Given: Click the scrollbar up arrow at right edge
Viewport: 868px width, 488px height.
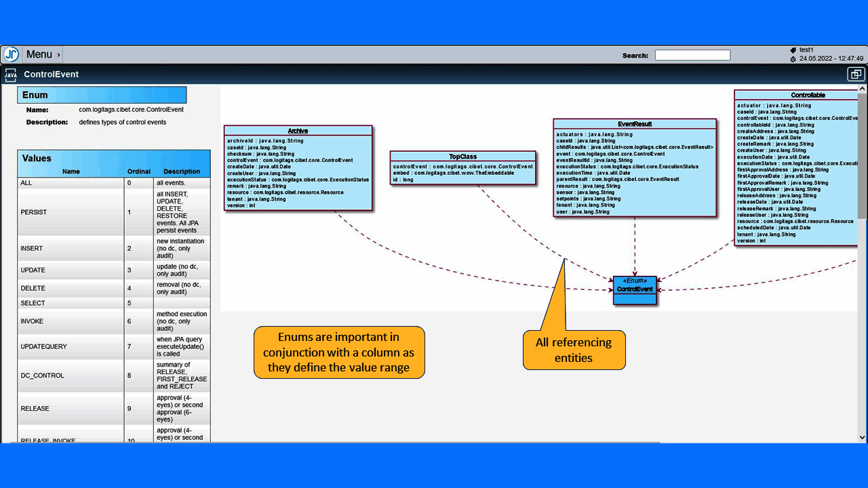Looking at the screenshot, I should (862, 89).
